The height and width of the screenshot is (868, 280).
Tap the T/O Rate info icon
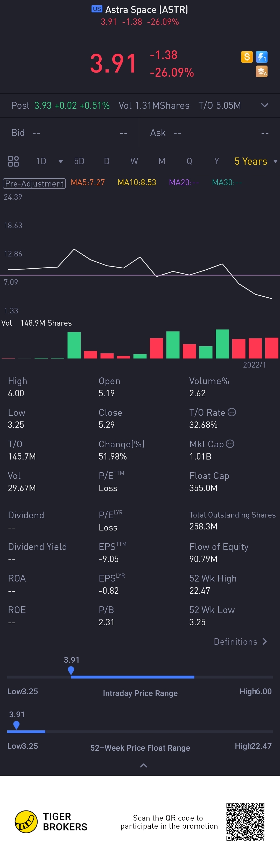(x=232, y=412)
